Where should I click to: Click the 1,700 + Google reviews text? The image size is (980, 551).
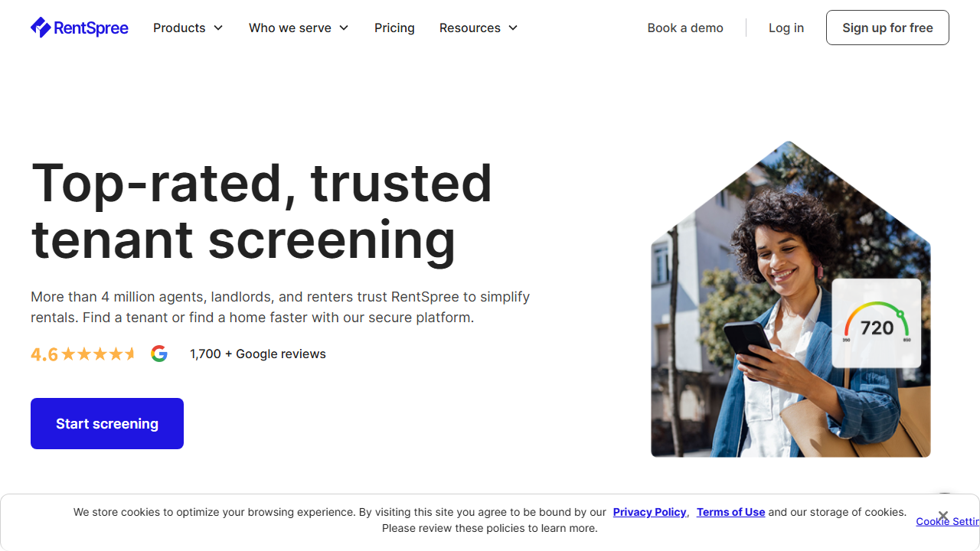[258, 354]
